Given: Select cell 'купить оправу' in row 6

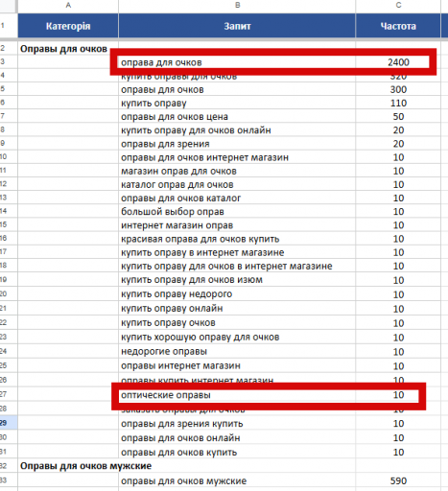Looking at the screenshot, I should pos(237,103).
